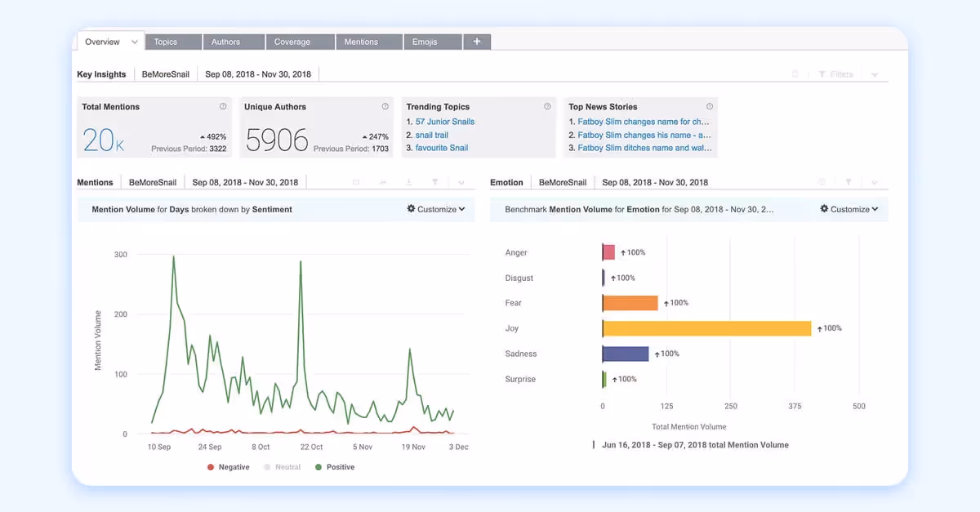980x512 pixels.
Task: Expand the Overview tab dropdown arrow
Action: pyautogui.click(x=134, y=41)
